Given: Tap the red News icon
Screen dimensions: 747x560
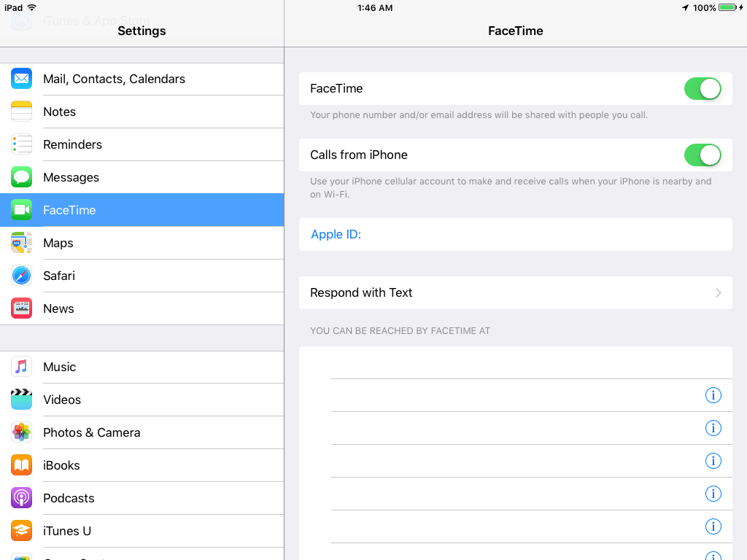Looking at the screenshot, I should pos(21,308).
